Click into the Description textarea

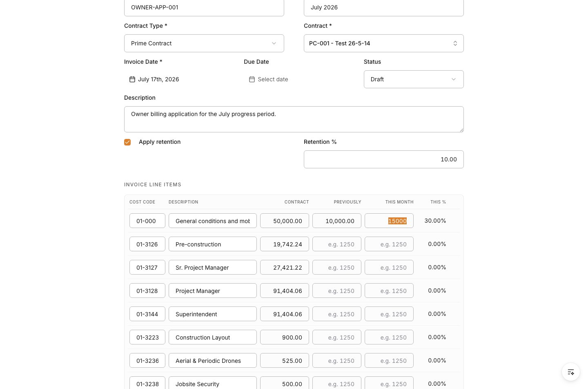tap(294, 119)
